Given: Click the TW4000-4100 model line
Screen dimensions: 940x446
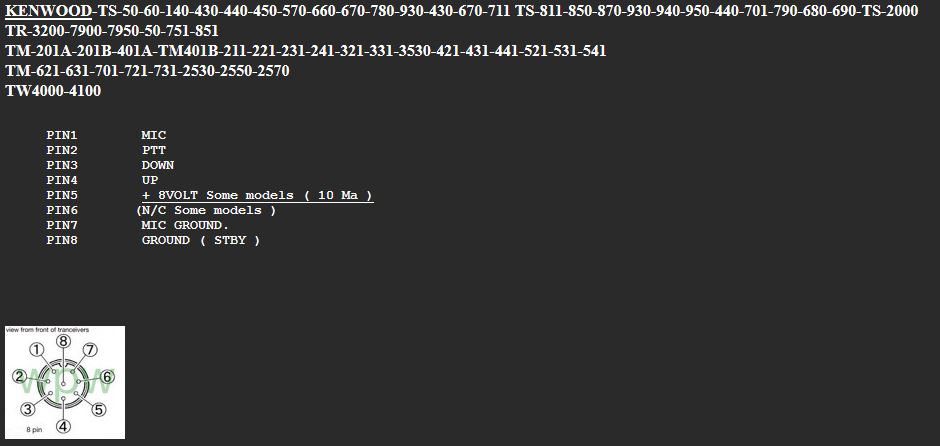Looking at the screenshot, I should tap(53, 91).
